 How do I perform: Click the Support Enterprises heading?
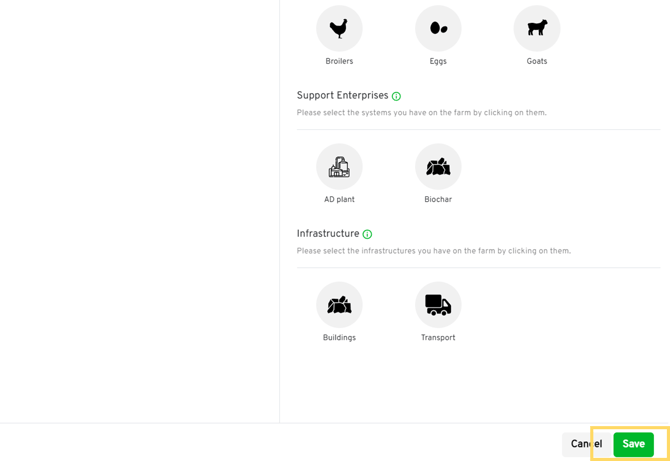(x=342, y=96)
